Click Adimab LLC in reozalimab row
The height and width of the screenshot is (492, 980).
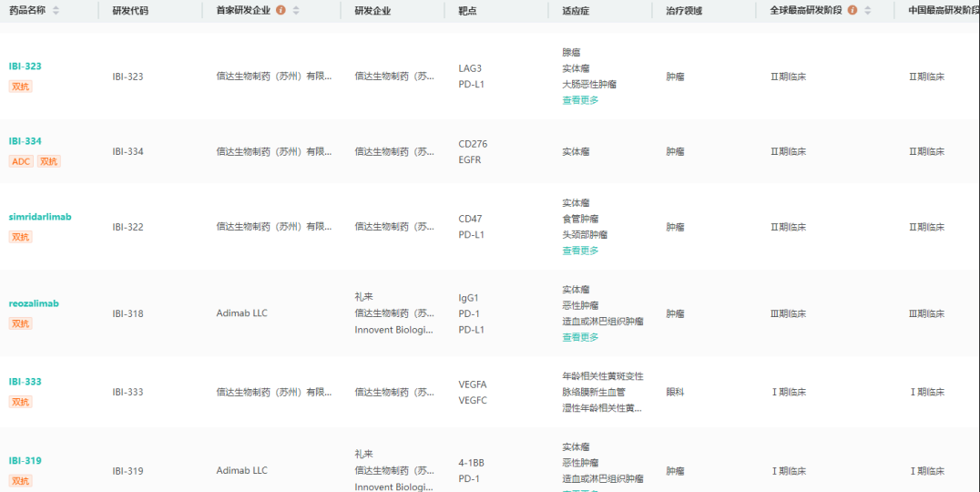coord(242,313)
